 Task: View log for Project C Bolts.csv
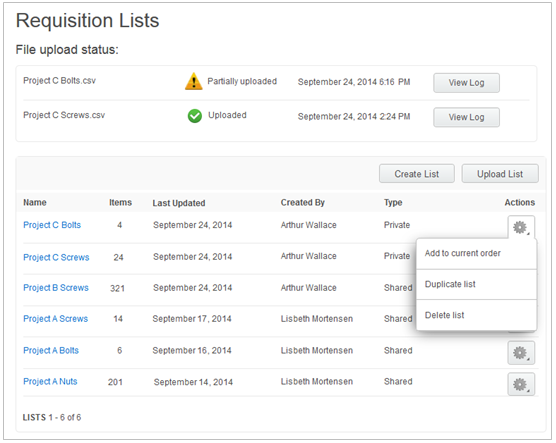pyautogui.click(x=466, y=83)
